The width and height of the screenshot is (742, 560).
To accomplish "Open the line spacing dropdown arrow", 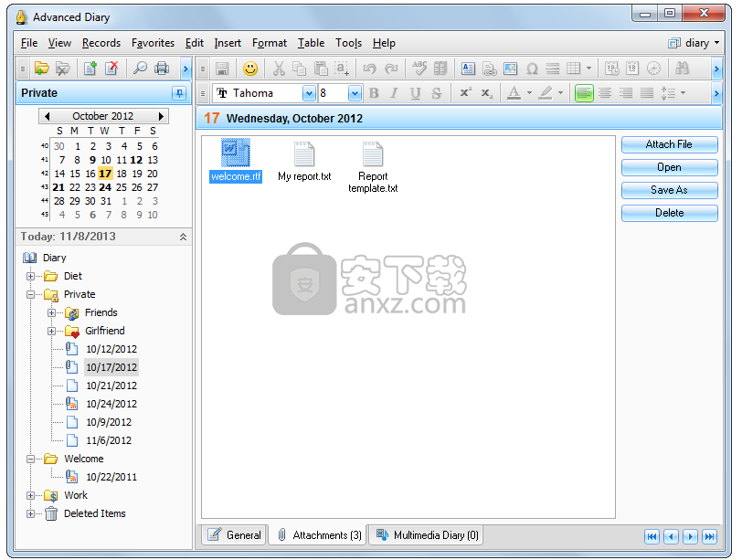I will [683, 93].
